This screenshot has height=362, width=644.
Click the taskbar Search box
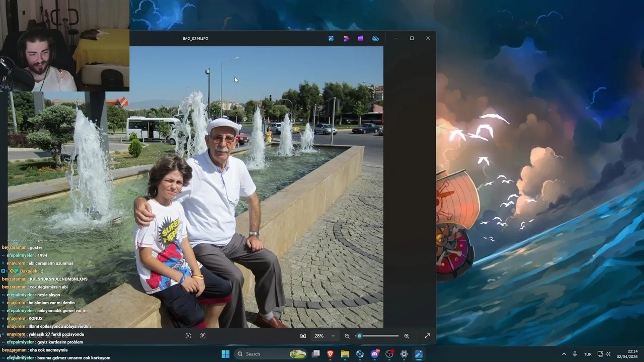pos(271,354)
